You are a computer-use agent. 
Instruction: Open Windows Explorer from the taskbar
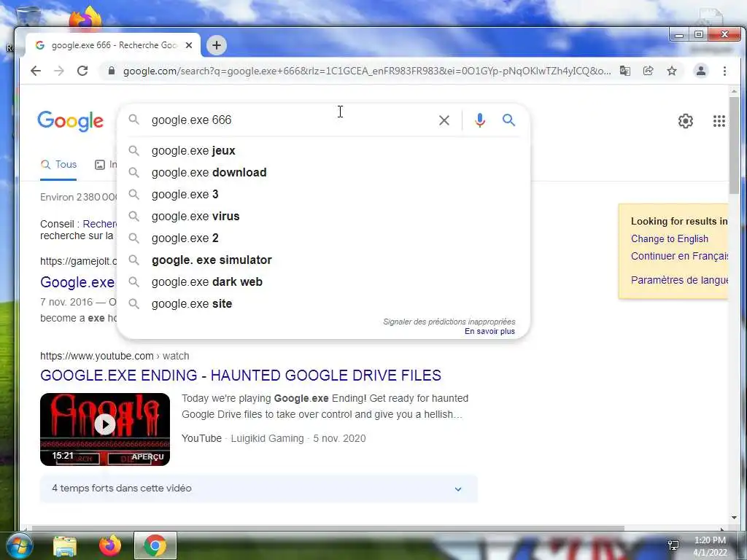65,545
